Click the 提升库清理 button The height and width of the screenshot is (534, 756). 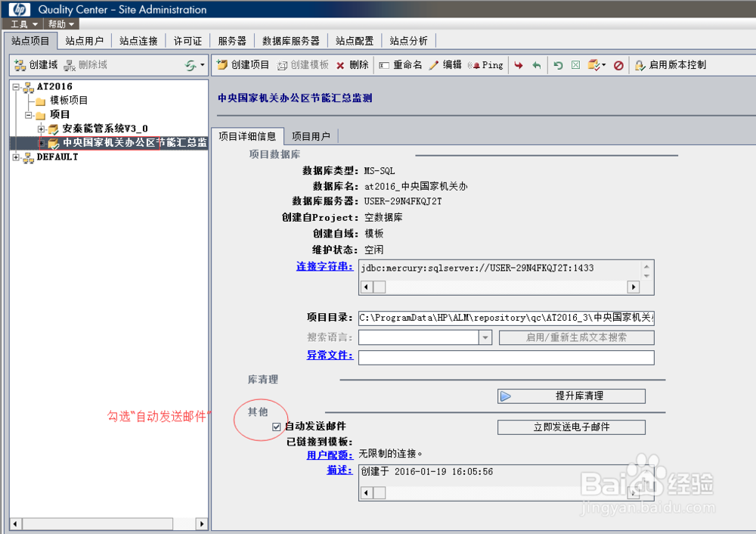(x=571, y=396)
